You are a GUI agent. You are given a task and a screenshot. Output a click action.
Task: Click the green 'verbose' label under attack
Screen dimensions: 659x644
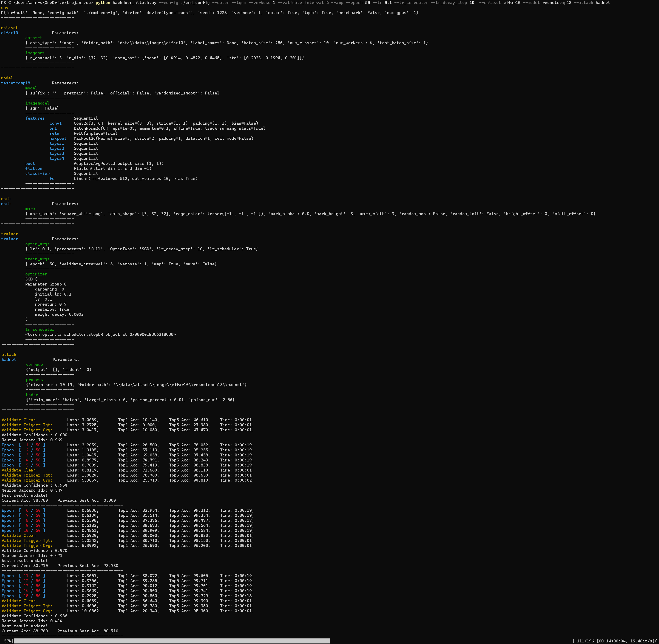pos(35,365)
